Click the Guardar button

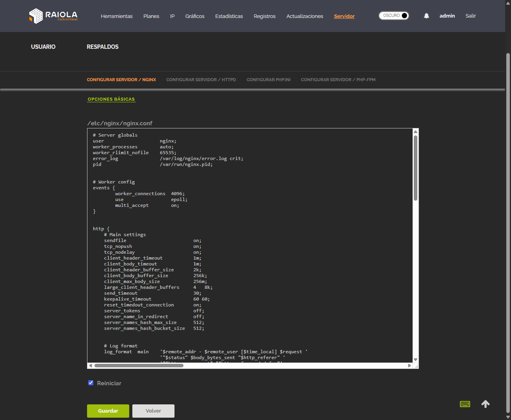[x=108, y=411]
